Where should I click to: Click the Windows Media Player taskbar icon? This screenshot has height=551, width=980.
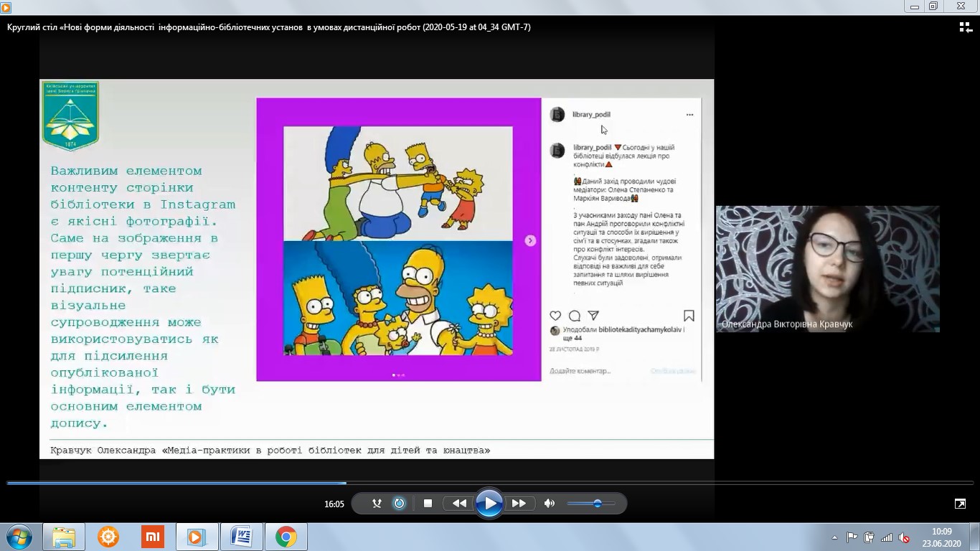pyautogui.click(x=197, y=537)
